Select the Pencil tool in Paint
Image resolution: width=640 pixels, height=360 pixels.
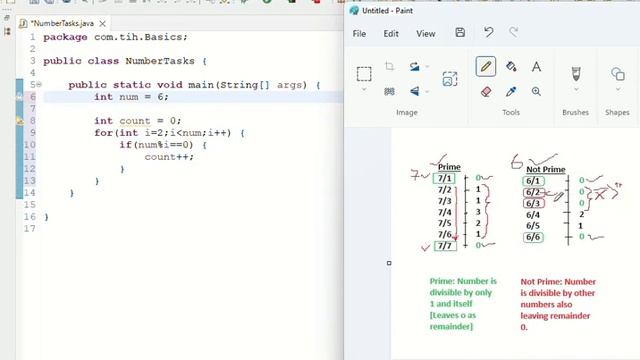(x=486, y=67)
